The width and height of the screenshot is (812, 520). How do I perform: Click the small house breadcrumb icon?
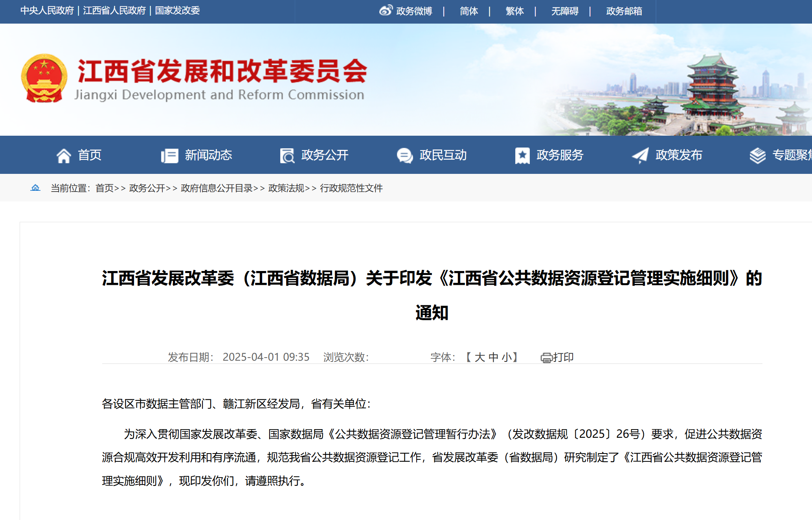[x=35, y=188]
